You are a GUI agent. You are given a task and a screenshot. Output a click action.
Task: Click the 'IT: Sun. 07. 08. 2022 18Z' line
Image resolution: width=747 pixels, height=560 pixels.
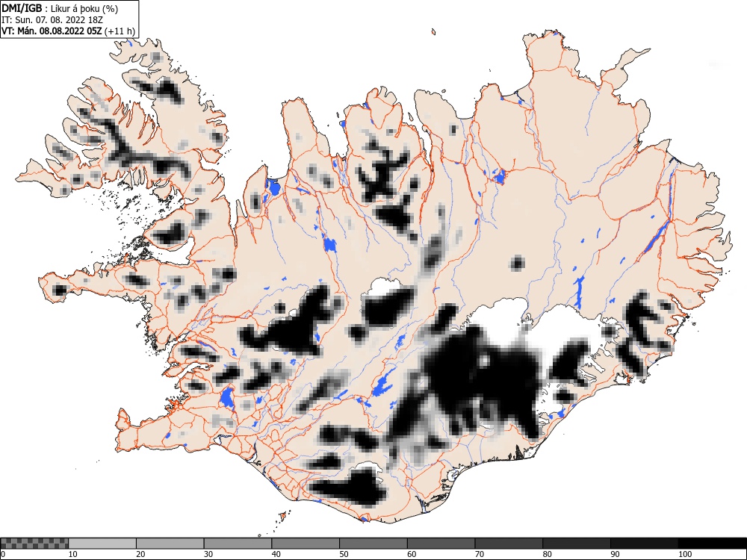(52, 20)
